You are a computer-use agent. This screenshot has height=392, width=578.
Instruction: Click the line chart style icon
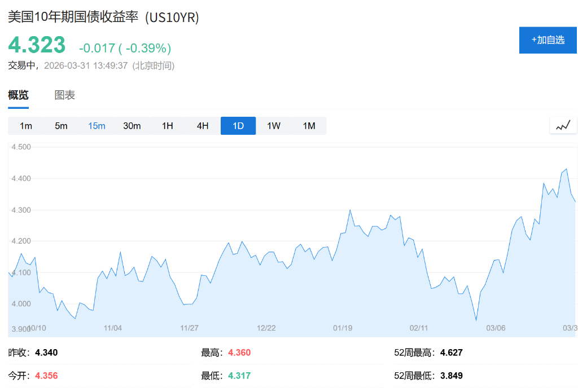[563, 125]
